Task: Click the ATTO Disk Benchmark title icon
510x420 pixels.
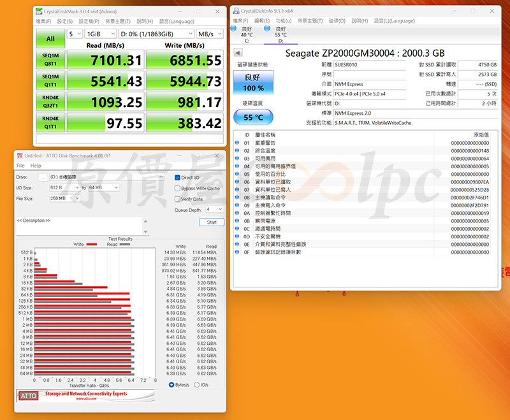Action: [x=20, y=156]
